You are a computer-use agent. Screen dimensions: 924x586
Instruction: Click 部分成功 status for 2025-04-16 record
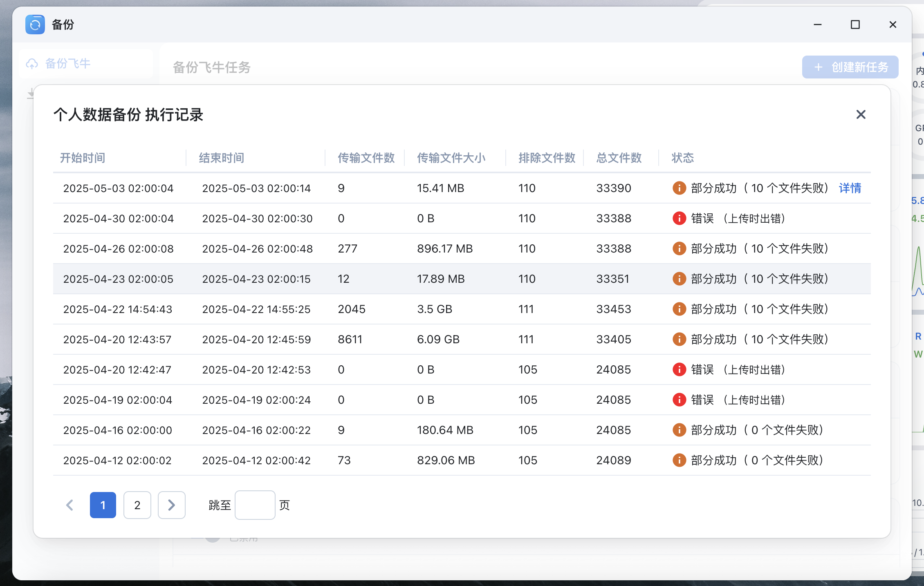[757, 430]
